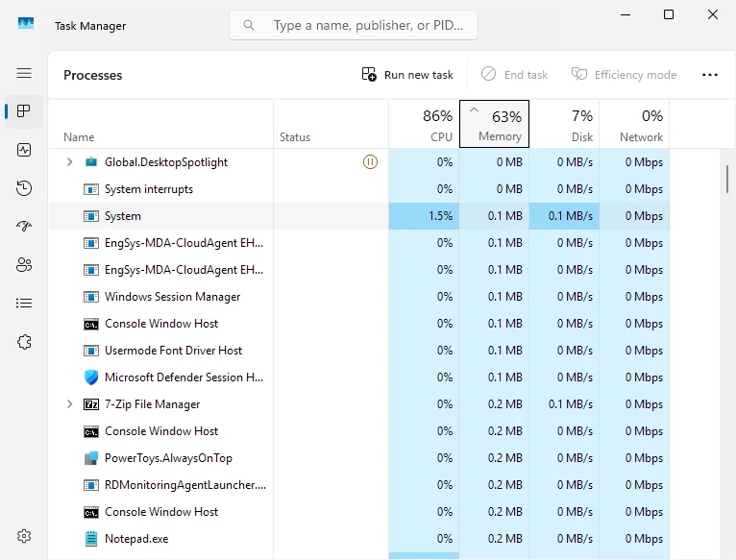Select the PowerToys.AlwaysOnTop row
Viewport: 736px width, 560px height.
358,458
